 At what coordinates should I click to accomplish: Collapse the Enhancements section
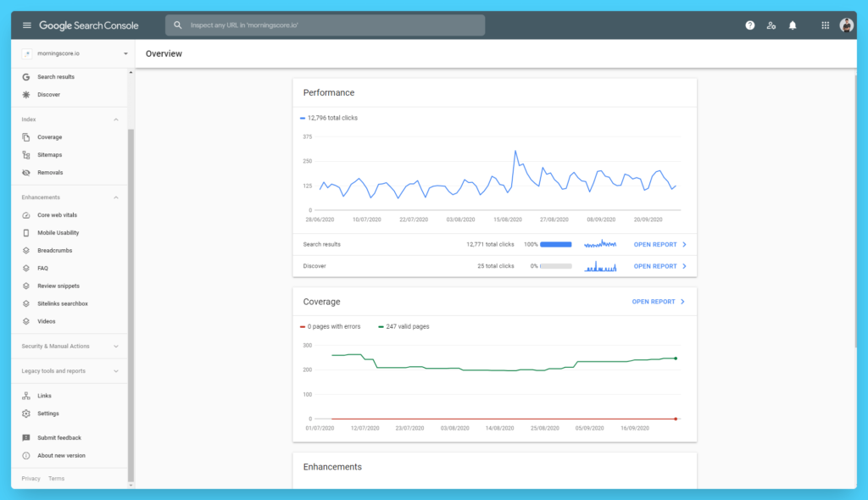tap(115, 197)
